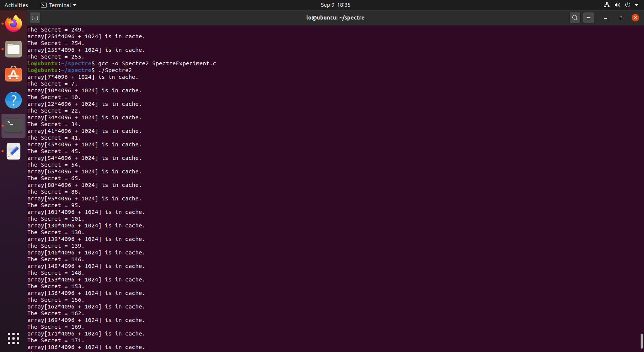
Task: Click the terminal scrollbar thumb
Action: (641, 341)
